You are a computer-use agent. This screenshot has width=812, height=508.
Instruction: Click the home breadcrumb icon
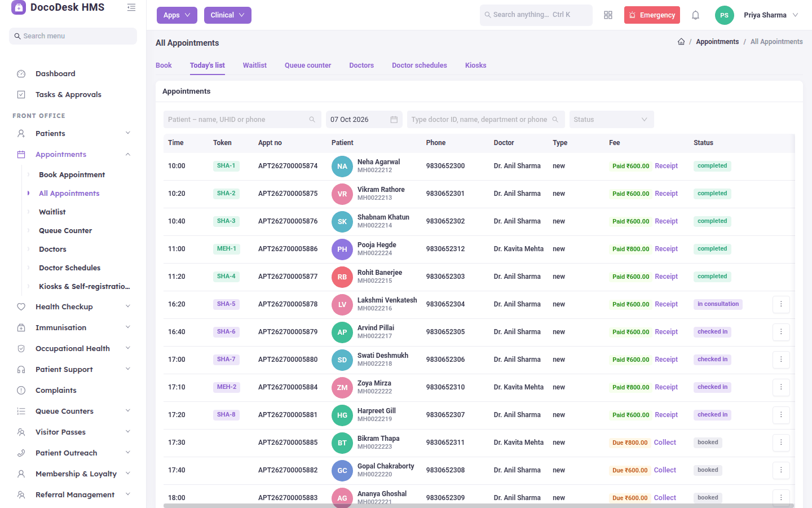tap(681, 42)
